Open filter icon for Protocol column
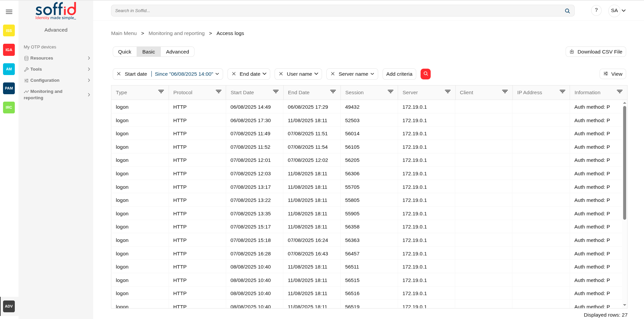Viewport: 644px width, 319px height. pyautogui.click(x=219, y=92)
